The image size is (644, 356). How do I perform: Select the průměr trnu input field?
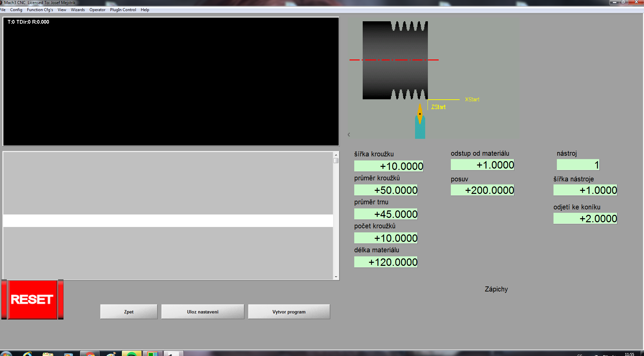(386, 214)
